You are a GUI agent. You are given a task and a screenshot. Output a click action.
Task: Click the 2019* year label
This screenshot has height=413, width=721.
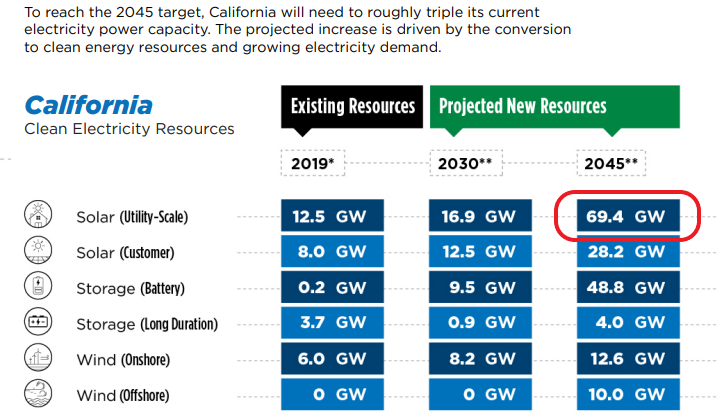pos(313,163)
